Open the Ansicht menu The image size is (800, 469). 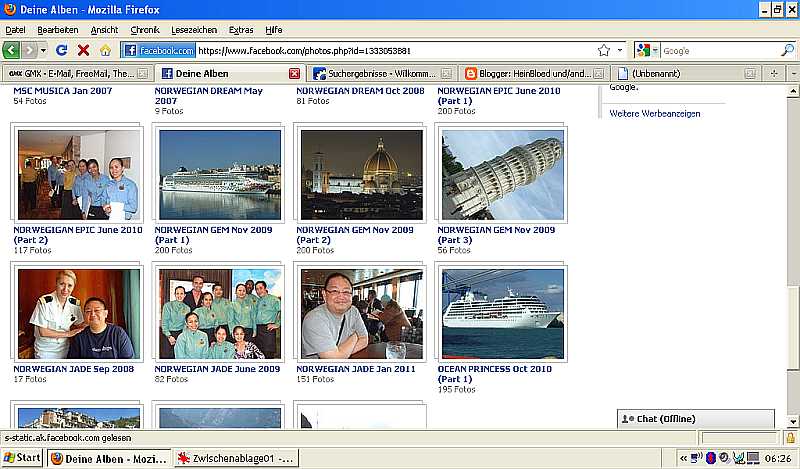[x=104, y=30]
